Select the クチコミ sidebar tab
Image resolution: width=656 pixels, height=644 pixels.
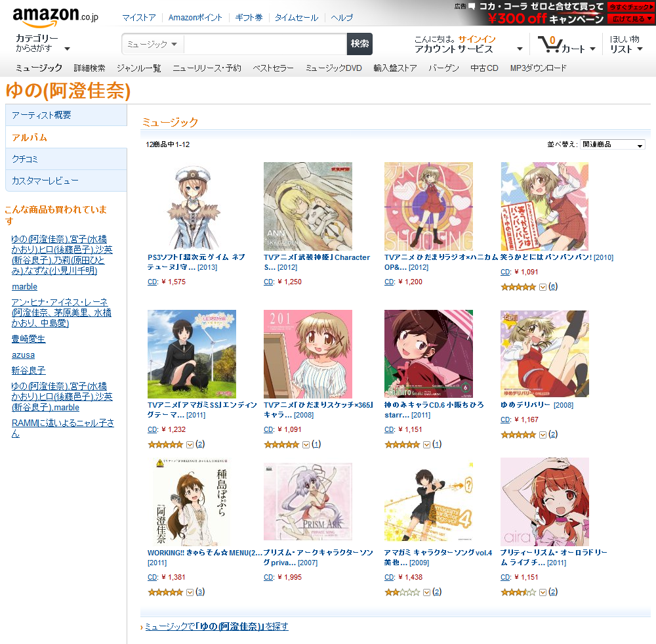(66, 159)
